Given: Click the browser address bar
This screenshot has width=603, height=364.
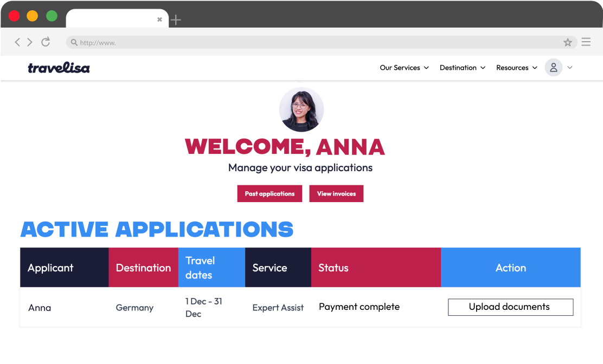Looking at the screenshot, I should click(x=315, y=42).
